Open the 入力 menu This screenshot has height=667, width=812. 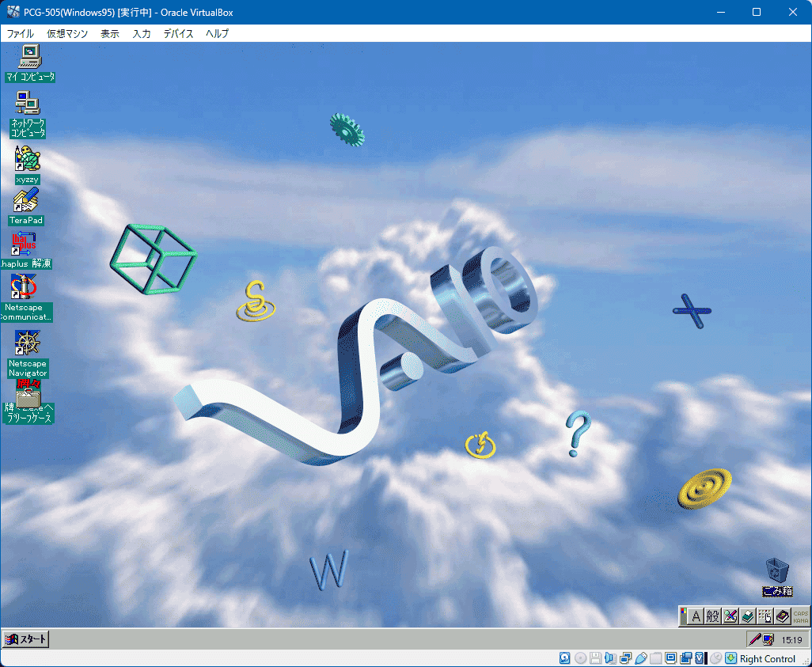click(142, 34)
